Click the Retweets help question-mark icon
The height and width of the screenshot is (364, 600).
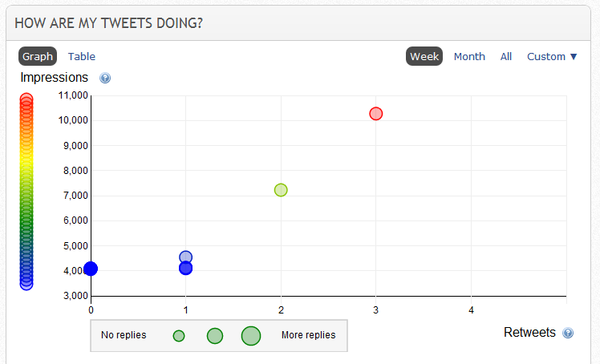568,333
